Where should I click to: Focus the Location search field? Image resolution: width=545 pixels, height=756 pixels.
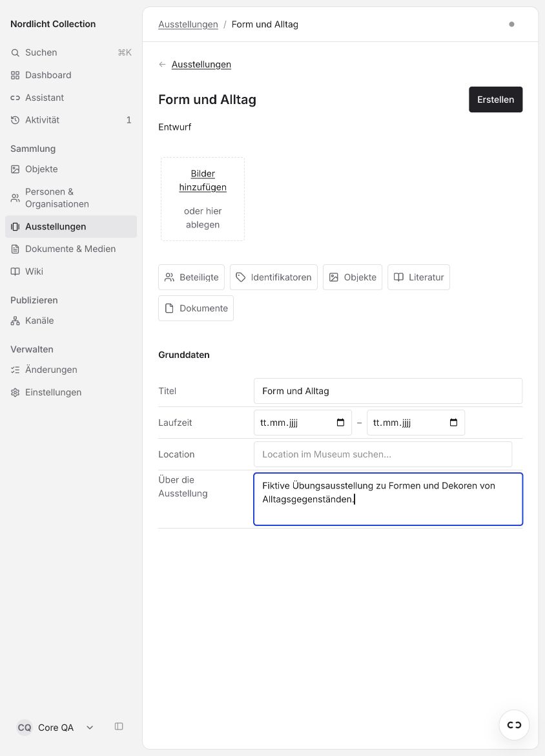coord(383,454)
